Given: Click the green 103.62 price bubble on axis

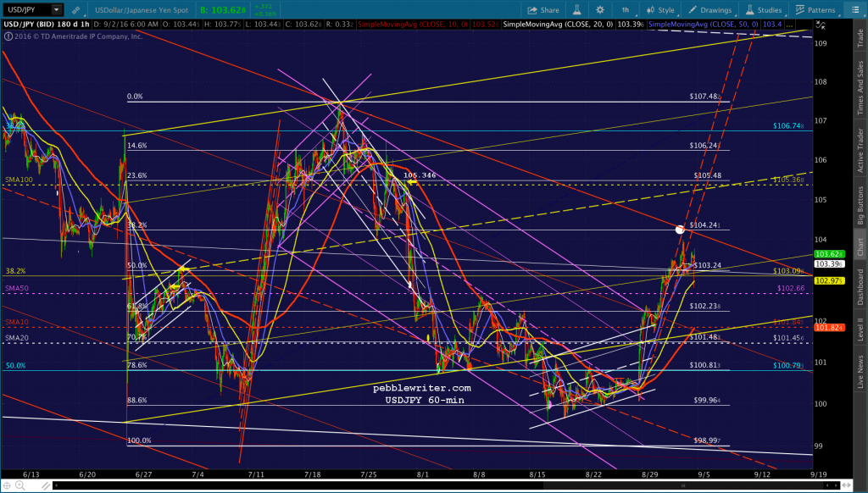Looking at the screenshot, I should [829, 254].
